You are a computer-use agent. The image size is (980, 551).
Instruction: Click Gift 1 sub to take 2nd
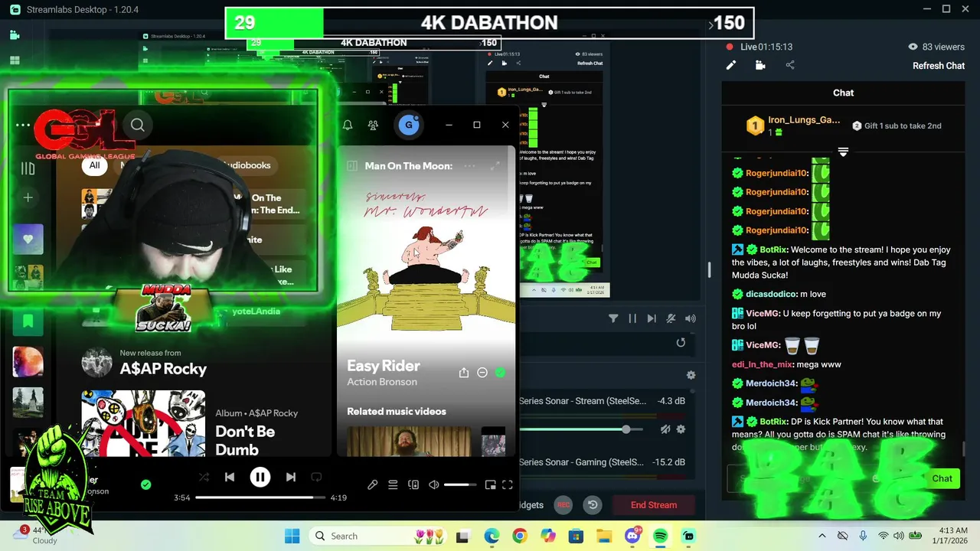[x=897, y=126]
